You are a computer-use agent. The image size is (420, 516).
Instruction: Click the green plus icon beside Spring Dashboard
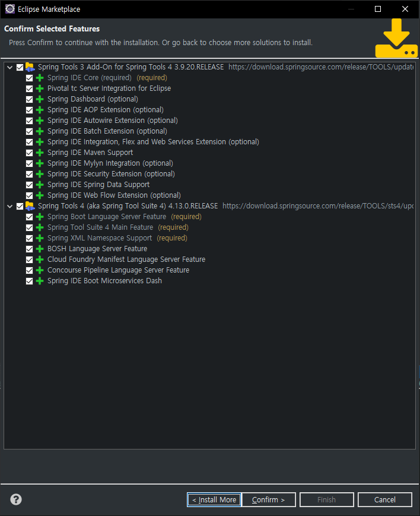pyautogui.click(x=40, y=99)
